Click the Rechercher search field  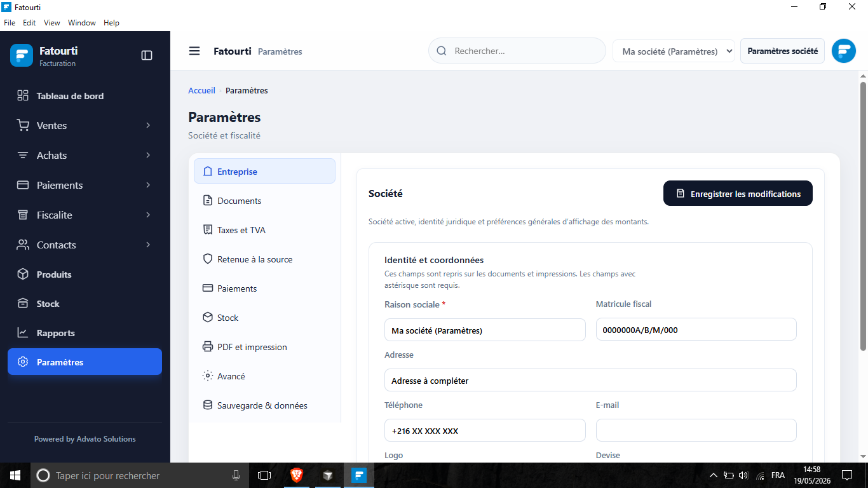click(x=517, y=51)
